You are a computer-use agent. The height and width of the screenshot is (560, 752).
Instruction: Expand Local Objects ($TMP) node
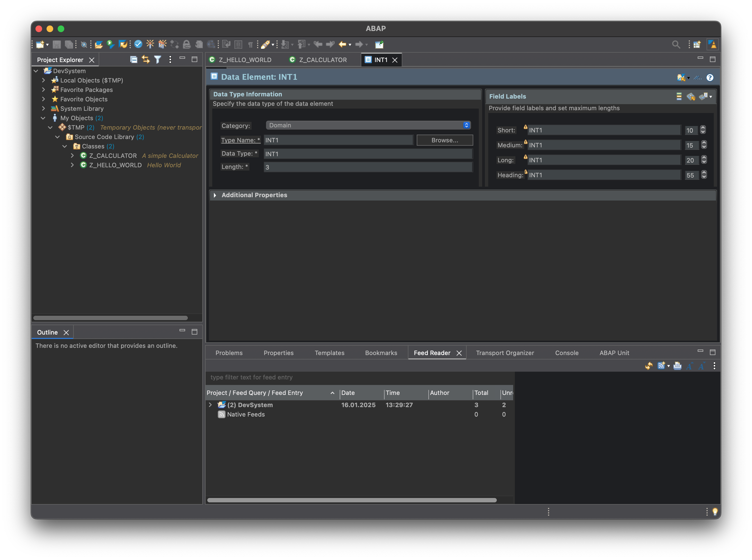(44, 80)
